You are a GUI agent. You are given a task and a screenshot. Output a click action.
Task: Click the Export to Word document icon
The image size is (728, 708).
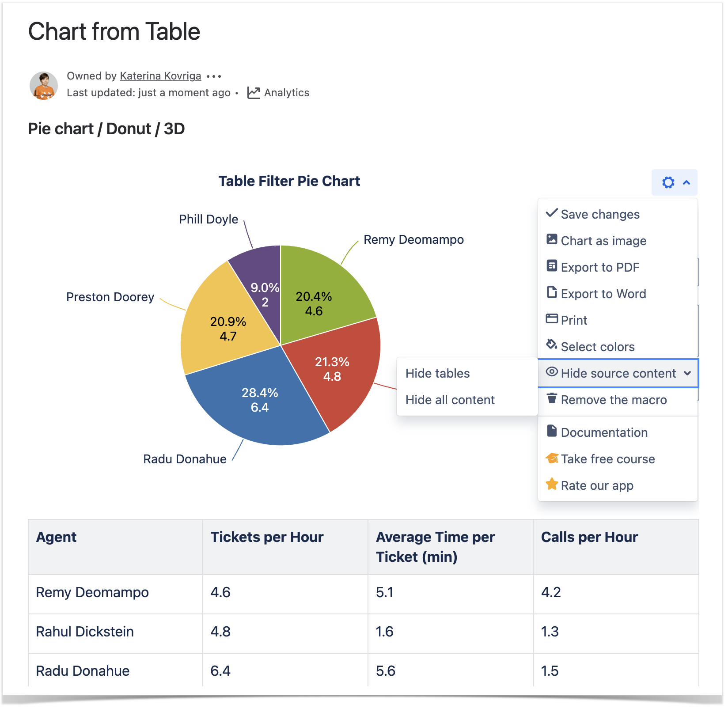click(x=552, y=293)
